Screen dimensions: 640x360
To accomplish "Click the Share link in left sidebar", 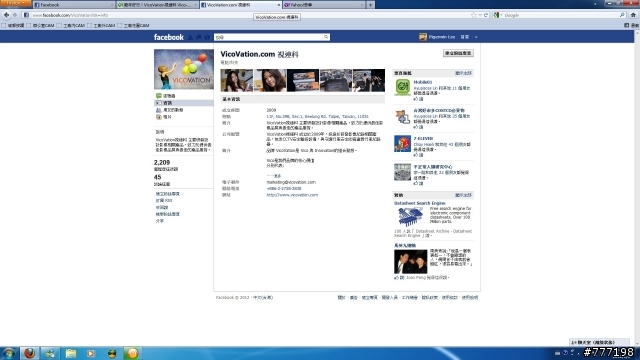I will 160,221.
